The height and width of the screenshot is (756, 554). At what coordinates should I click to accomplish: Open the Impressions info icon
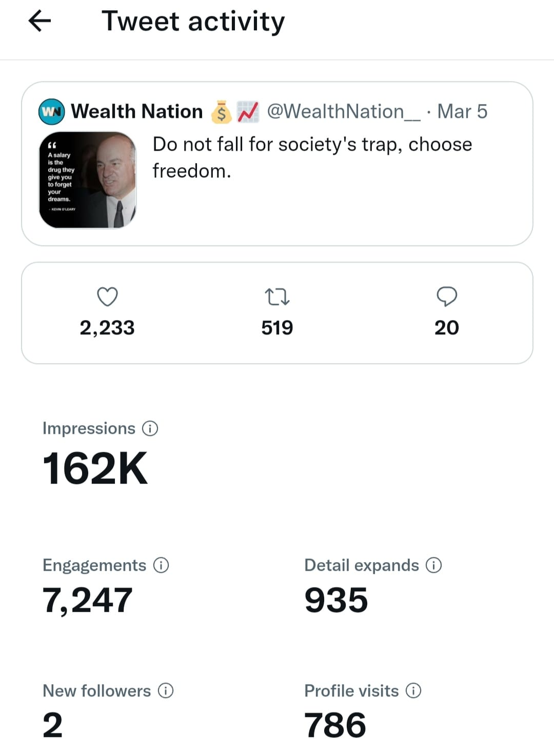click(x=150, y=428)
